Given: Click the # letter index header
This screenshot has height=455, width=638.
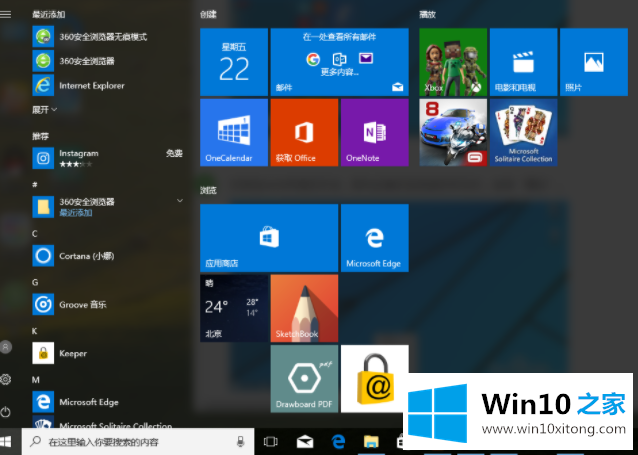Looking at the screenshot, I should [35, 185].
